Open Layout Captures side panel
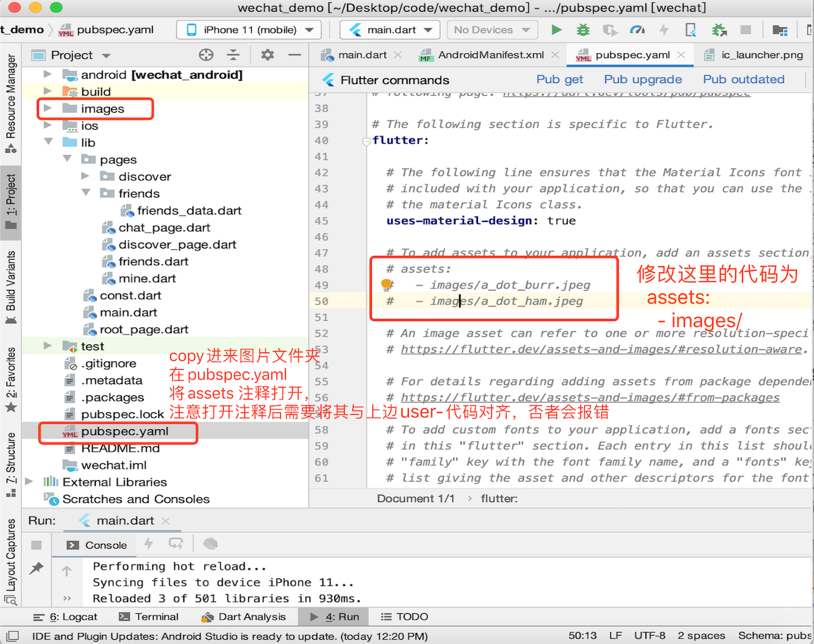The height and width of the screenshot is (644, 814). pyautogui.click(x=11, y=562)
